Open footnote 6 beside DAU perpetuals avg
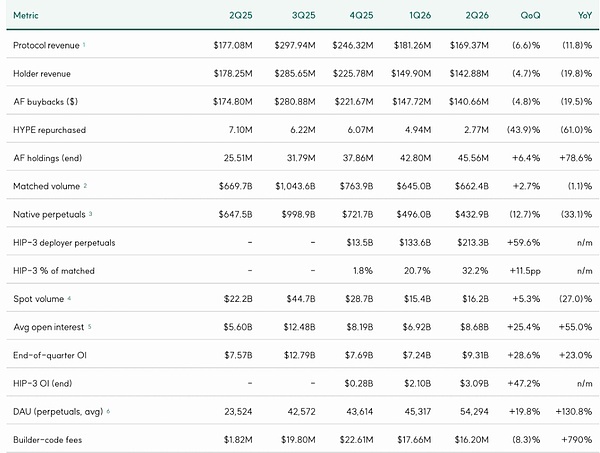Screen dimensions: 600x453 point(108,411)
